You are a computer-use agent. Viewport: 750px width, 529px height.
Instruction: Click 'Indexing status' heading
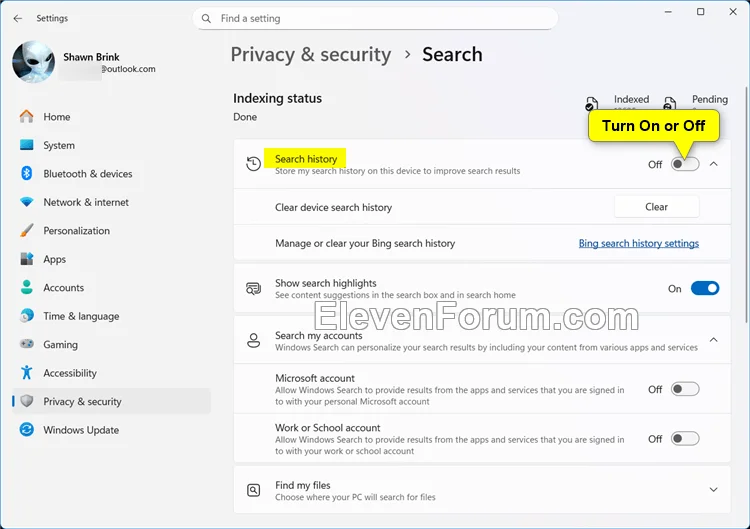(277, 98)
